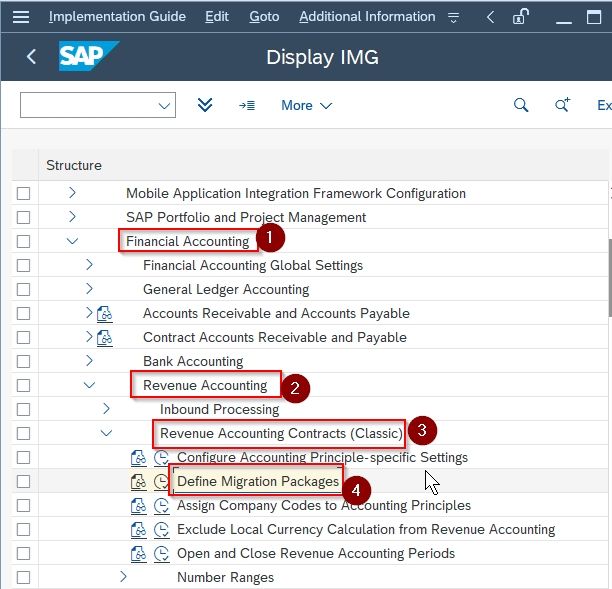Check the box for Define Migration Packages
612x589 pixels.
click(x=23, y=482)
